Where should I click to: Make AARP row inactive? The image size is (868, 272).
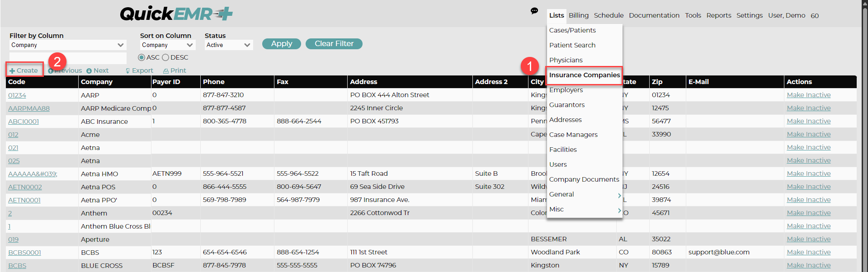tap(809, 95)
